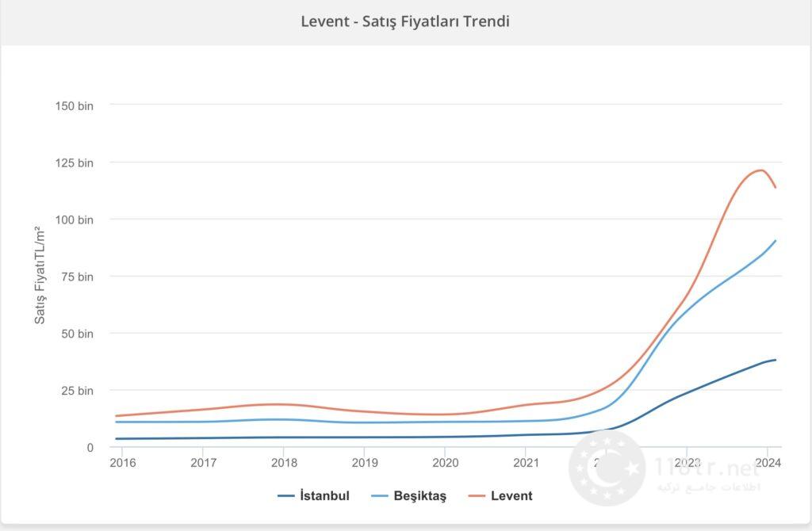Click the 2020 label on the x-axis
The width and height of the screenshot is (812, 531).
coord(445,463)
